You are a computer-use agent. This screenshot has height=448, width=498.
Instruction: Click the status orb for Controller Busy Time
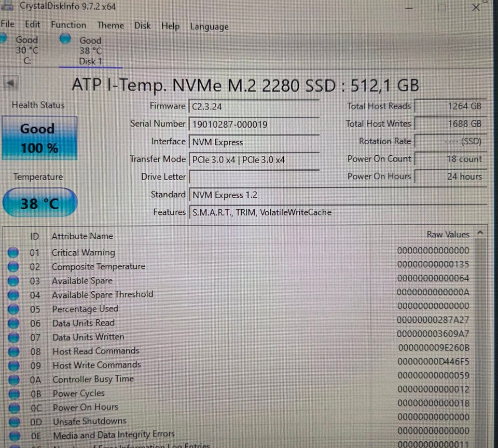tap(13, 379)
